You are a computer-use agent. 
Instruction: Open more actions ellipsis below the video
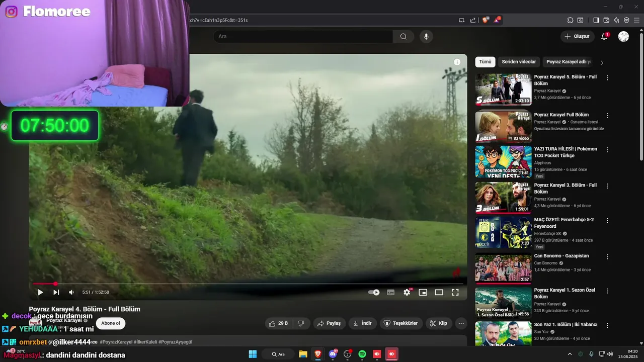pos(461,323)
